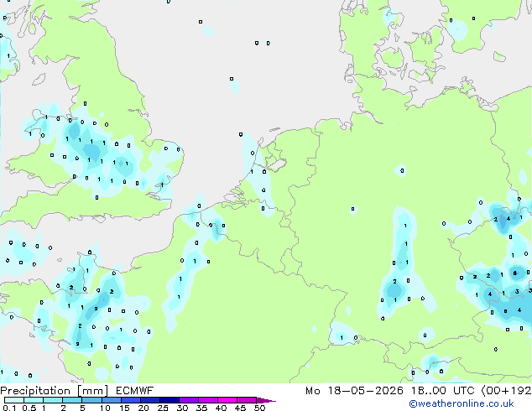Click the 35–40 mm legend color swatch

tap(208, 400)
